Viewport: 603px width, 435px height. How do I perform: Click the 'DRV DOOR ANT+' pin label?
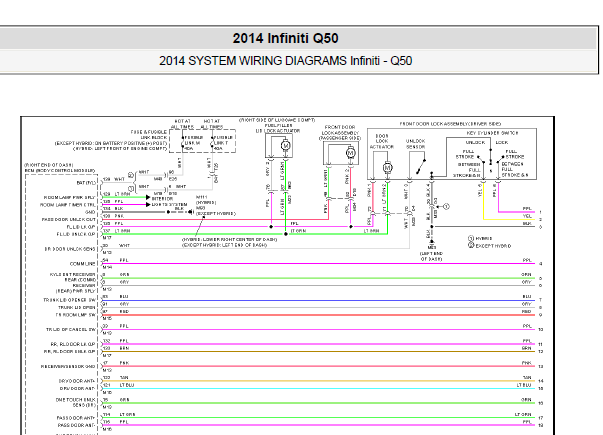click(77, 381)
